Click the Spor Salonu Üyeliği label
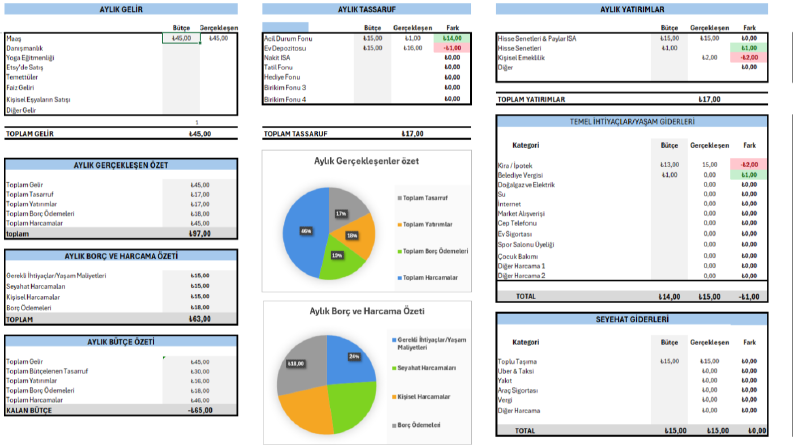793x446 pixels. point(526,245)
